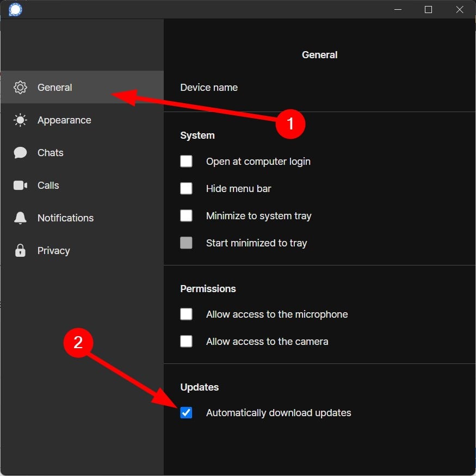Click the Allow access to the camera label
This screenshot has height=476, width=476.
pos(267,342)
